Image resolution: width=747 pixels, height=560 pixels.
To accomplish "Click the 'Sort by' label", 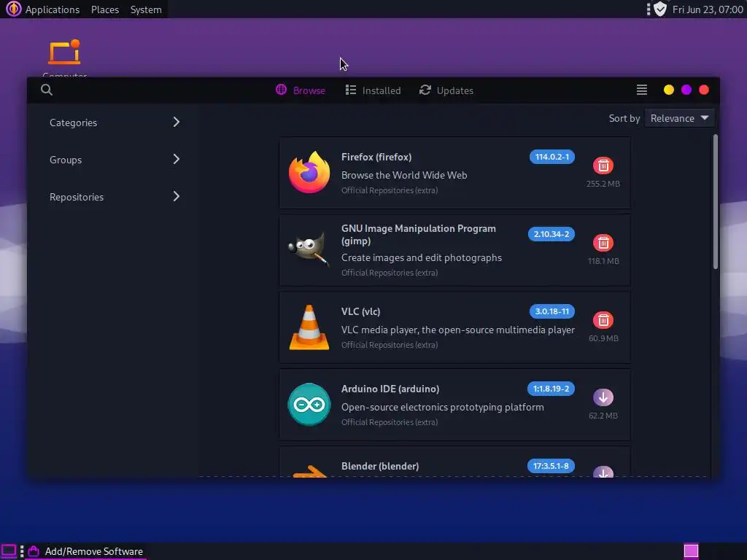I will (624, 118).
